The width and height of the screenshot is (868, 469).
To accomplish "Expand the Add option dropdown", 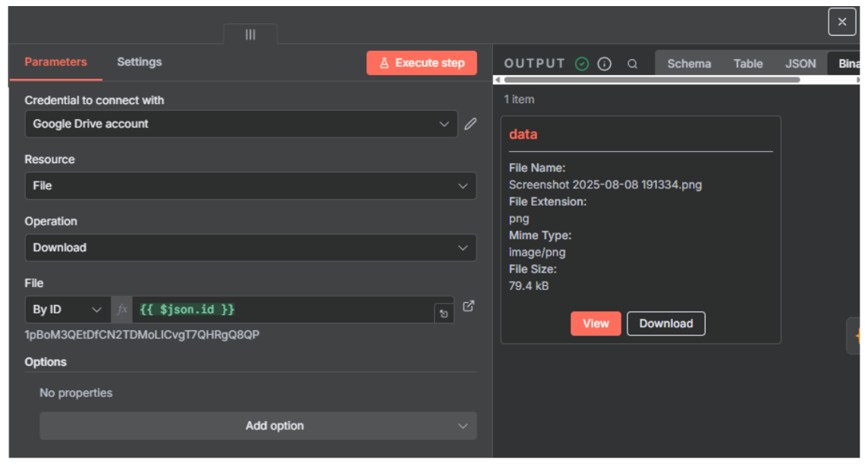I will [x=258, y=426].
